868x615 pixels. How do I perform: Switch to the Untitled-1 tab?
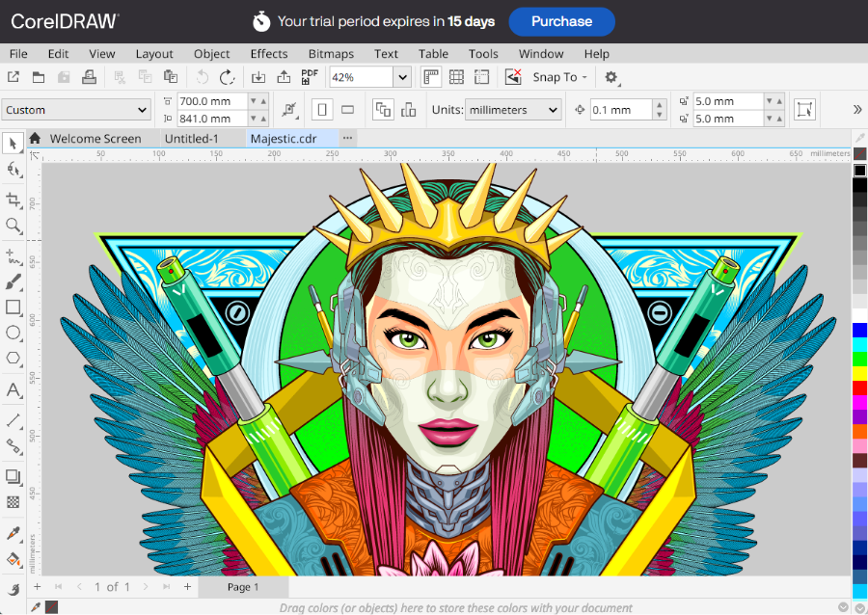click(x=200, y=138)
